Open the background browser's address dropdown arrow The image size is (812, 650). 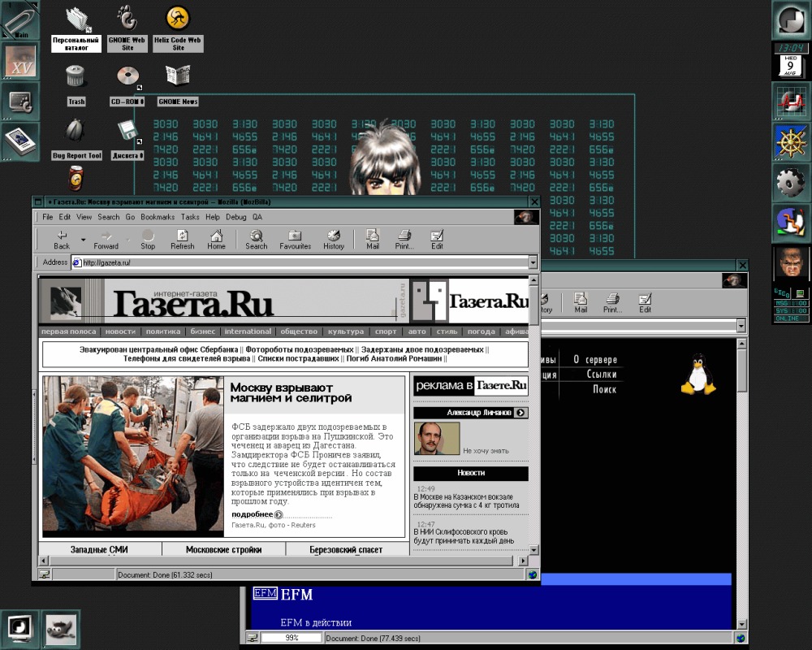[x=741, y=326]
